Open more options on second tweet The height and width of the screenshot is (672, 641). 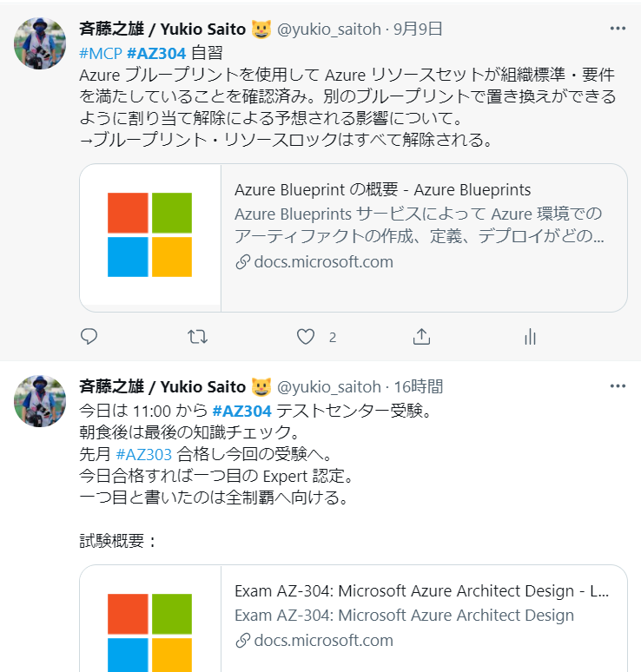tap(618, 386)
